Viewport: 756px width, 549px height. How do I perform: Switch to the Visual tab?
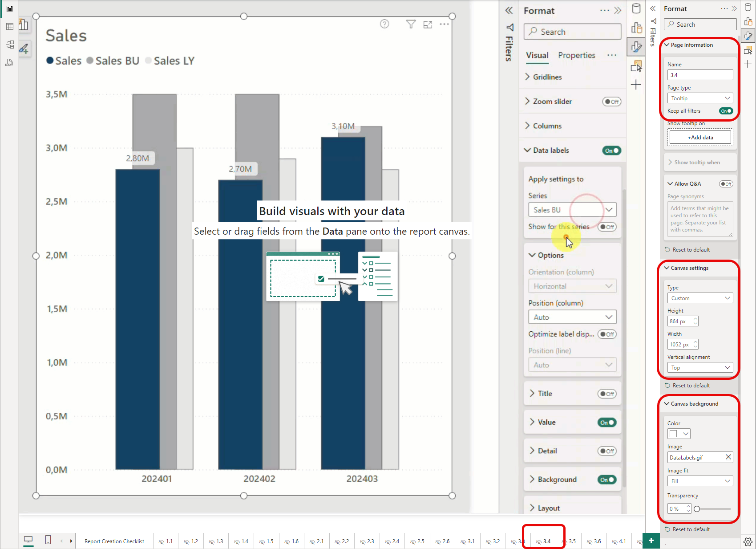[x=537, y=55]
